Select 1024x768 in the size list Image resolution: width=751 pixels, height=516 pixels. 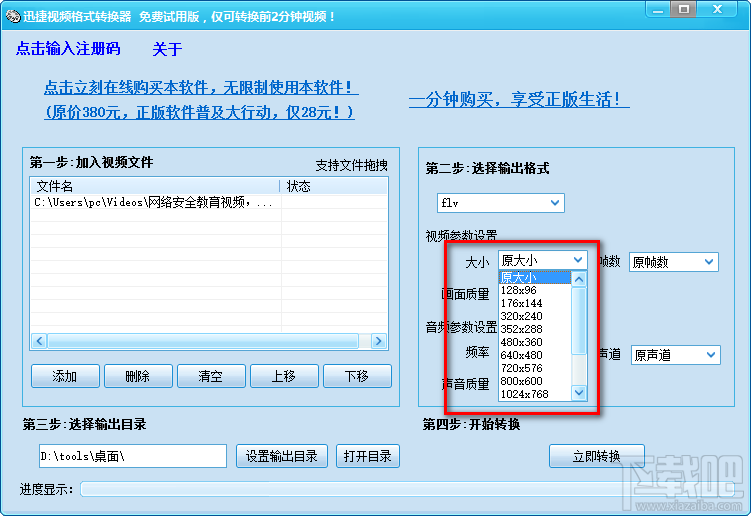[535, 394]
